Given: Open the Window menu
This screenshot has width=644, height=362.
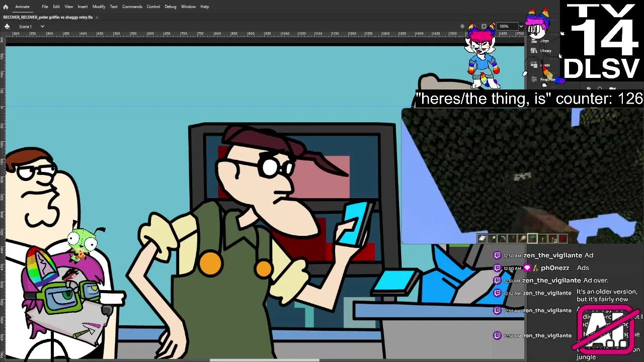Looking at the screenshot, I should 188,7.
